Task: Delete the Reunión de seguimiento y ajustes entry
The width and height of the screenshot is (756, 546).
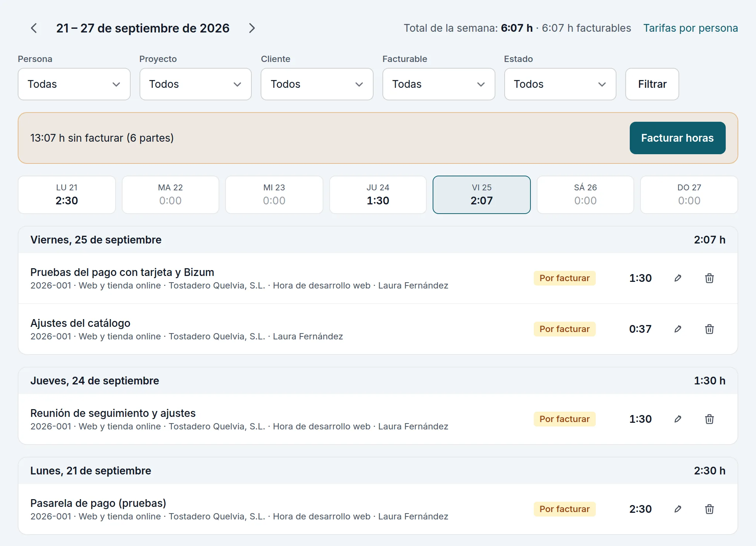Action: click(x=709, y=419)
